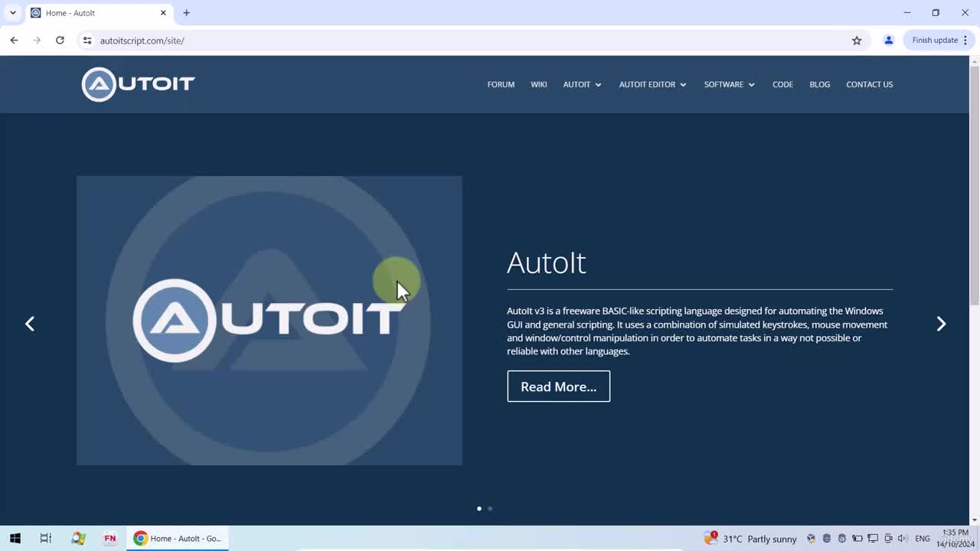Select the second carousel dot indicator
The height and width of the screenshot is (551, 980).
490,508
